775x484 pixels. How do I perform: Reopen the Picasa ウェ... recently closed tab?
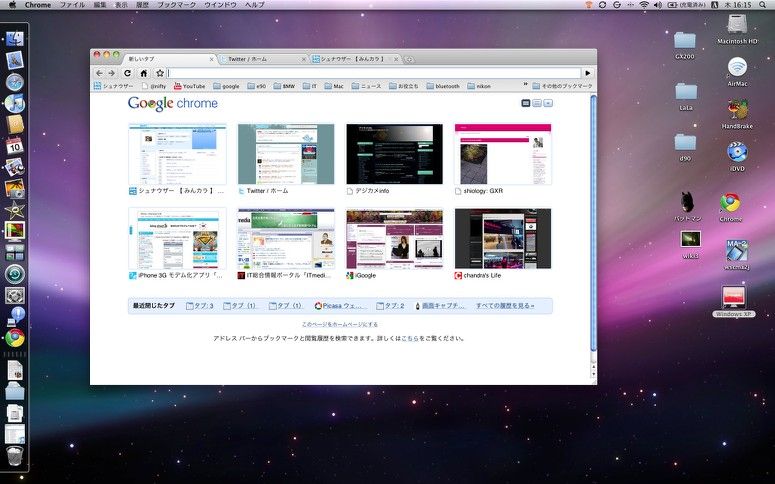[340, 306]
